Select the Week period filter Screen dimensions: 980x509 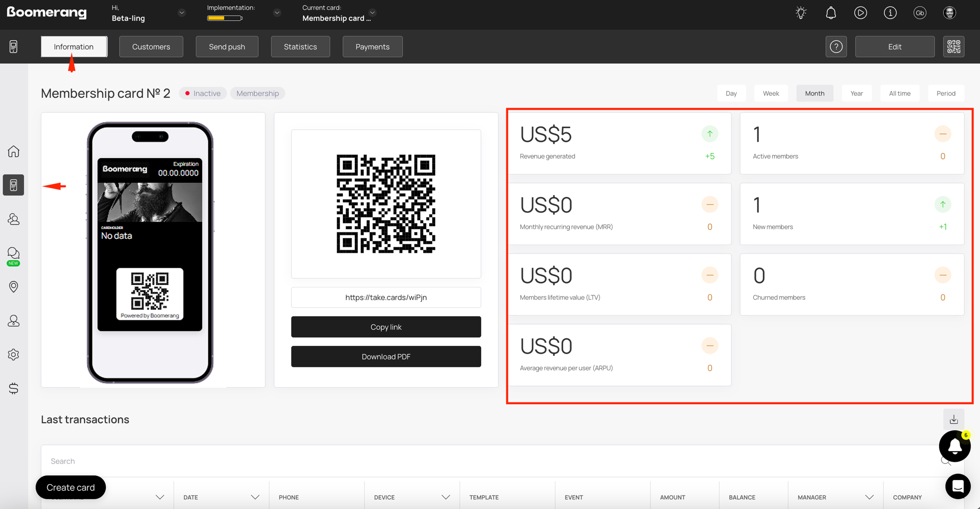[771, 93]
